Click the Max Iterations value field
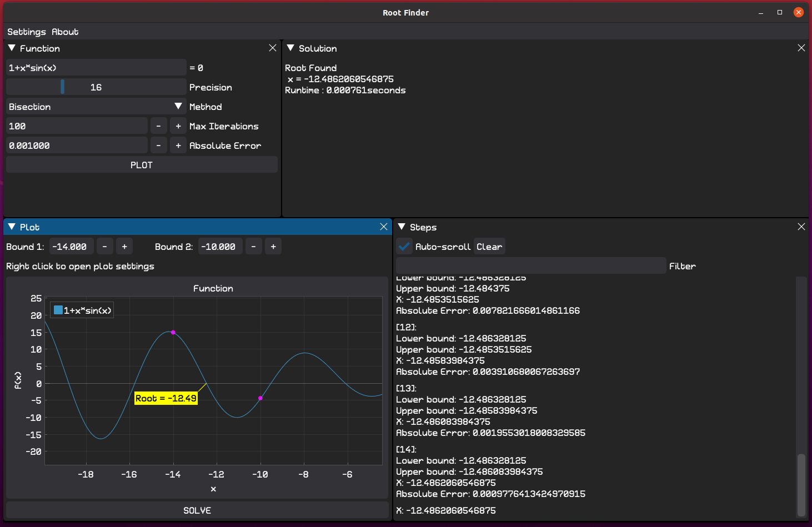Screen dimensions: 812x527 click(77, 126)
